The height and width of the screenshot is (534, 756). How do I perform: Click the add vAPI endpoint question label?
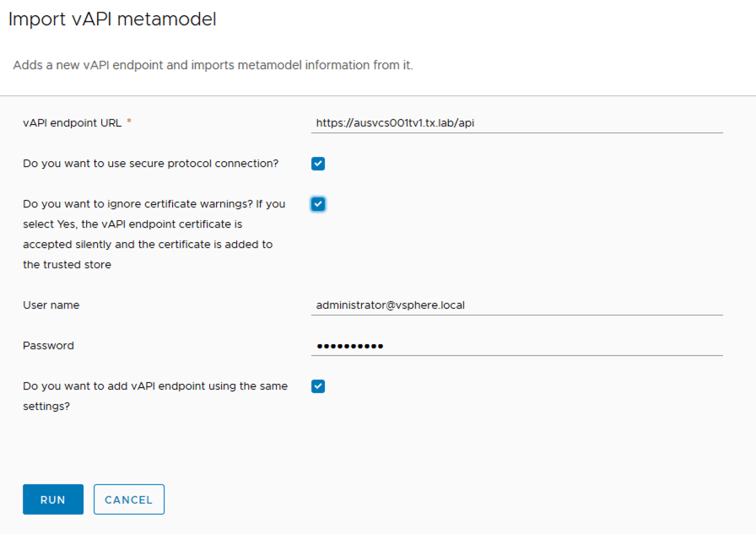point(155,396)
